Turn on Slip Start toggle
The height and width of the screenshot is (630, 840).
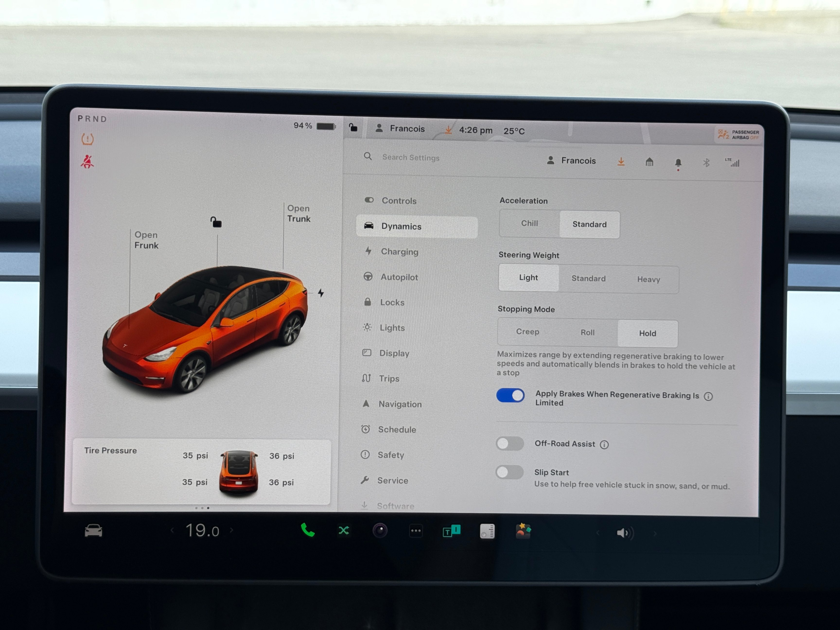pos(509,472)
